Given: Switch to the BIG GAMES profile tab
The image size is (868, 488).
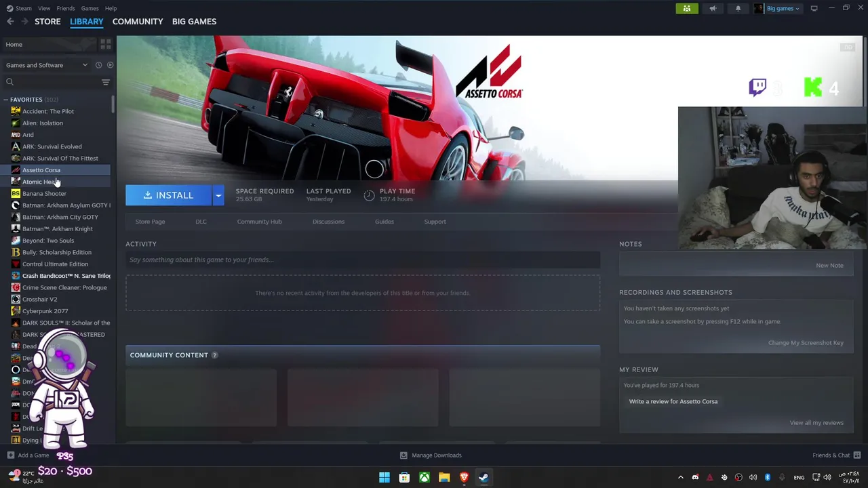Looking at the screenshot, I should [x=194, y=22].
